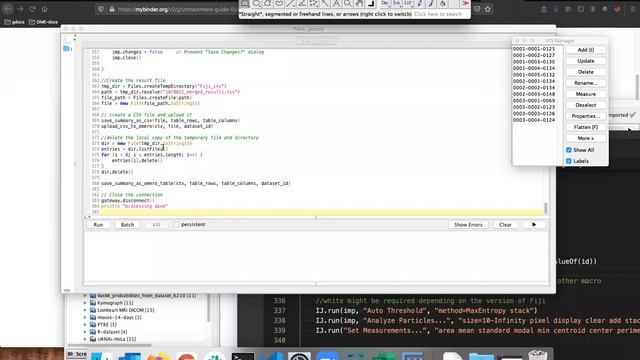640x360 pixels.
Task: Expand the R-dataset [4] tree item
Action: (x=85, y=332)
